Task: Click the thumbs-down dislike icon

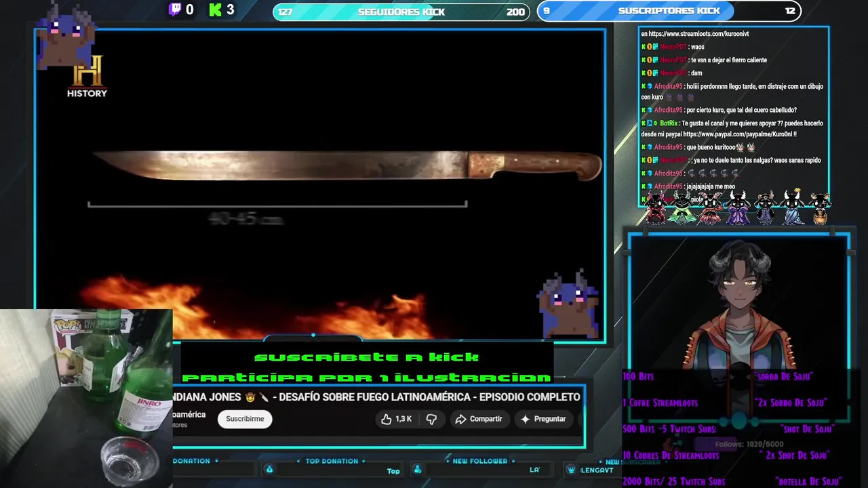Action: [431, 419]
